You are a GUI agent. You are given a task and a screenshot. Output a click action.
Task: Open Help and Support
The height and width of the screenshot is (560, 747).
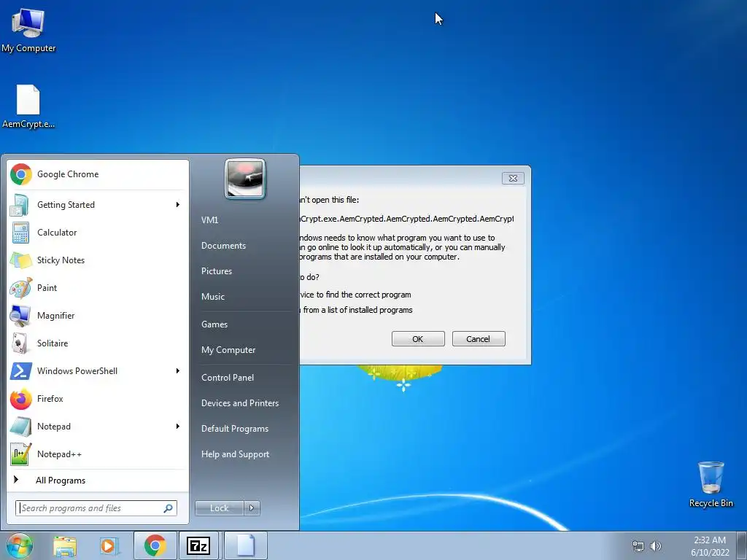[236, 454]
